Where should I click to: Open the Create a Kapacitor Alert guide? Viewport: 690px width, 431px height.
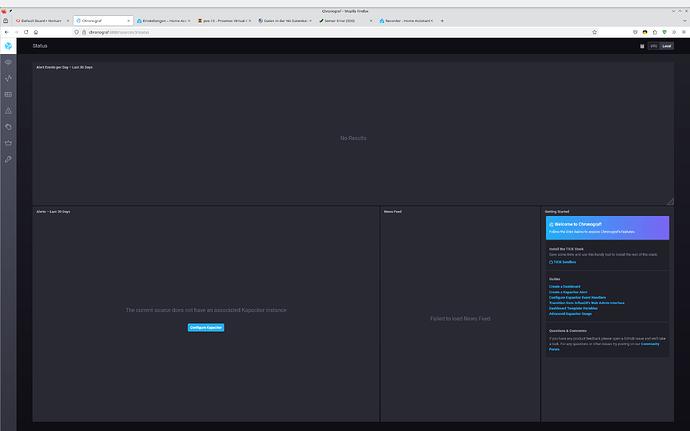[568, 292]
